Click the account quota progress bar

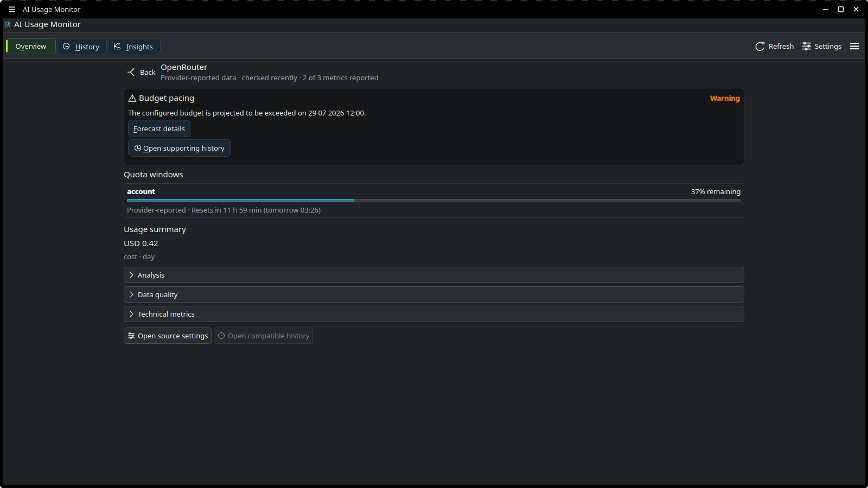434,201
